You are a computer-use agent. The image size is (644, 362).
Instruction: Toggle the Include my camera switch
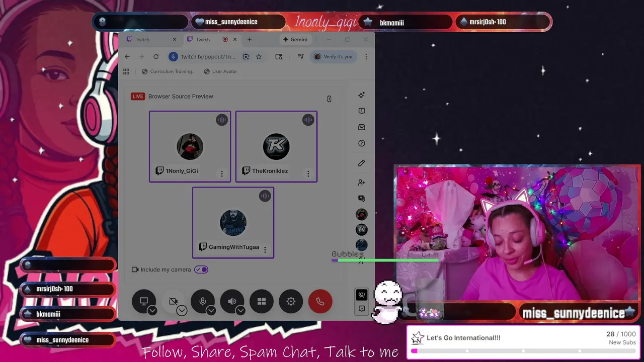[x=201, y=269]
